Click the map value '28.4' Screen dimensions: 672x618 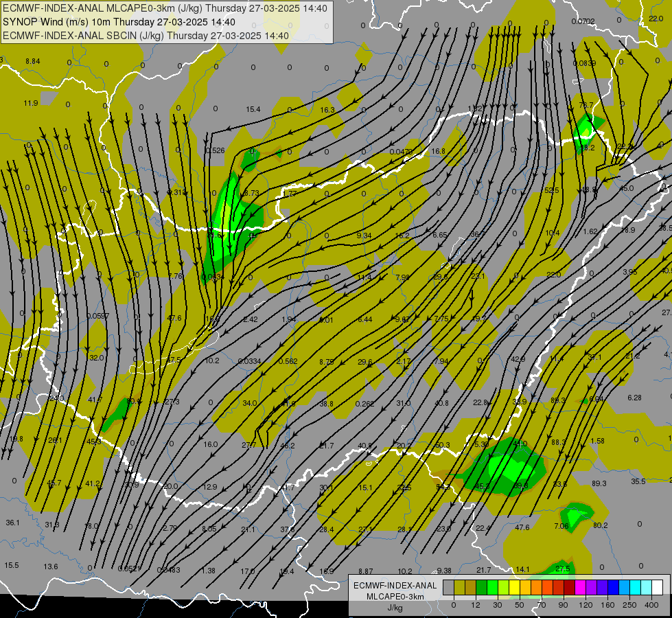[x=326, y=529]
